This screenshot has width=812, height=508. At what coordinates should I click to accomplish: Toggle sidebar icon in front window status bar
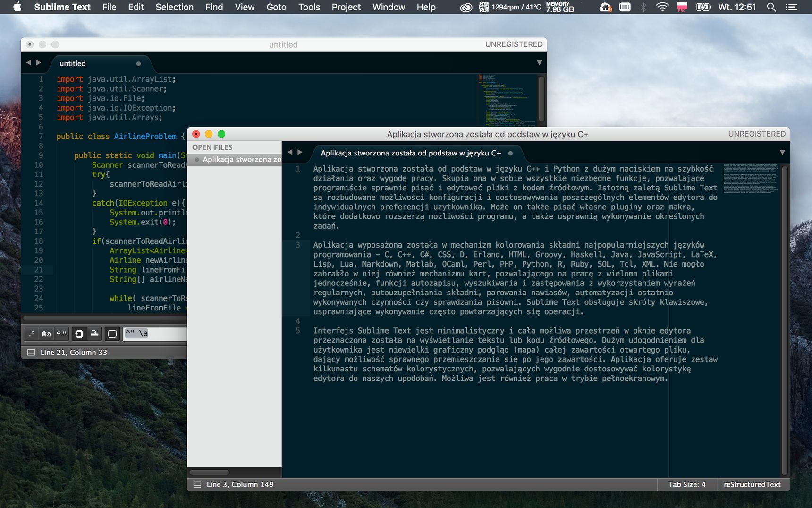pos(197,484)
